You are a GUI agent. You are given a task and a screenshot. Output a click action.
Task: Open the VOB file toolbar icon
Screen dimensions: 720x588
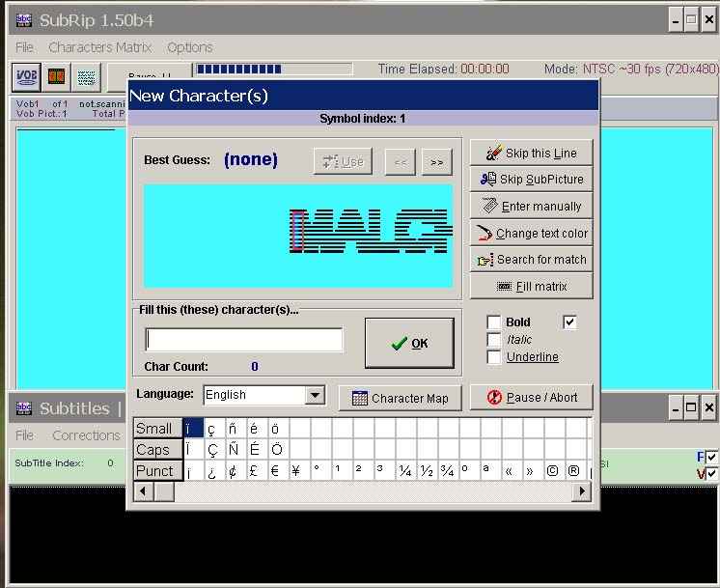(x=27, y=76)
